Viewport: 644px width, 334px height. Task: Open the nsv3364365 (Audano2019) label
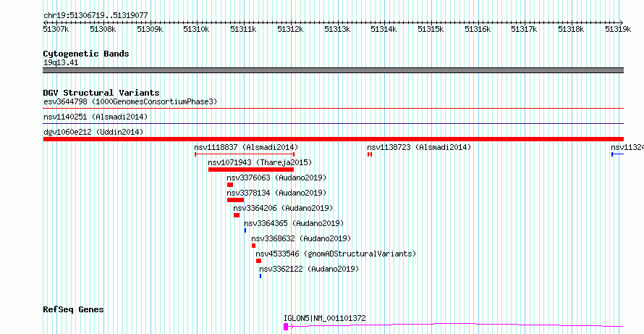294,223
